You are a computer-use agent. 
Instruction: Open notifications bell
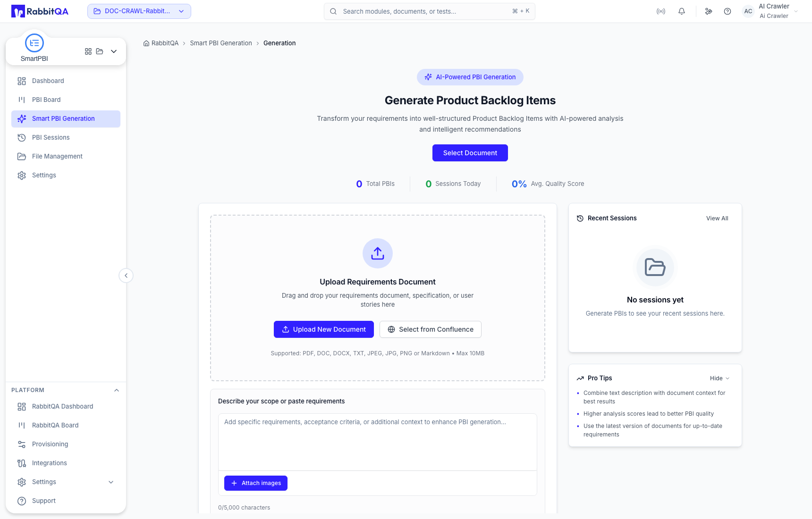682,11
